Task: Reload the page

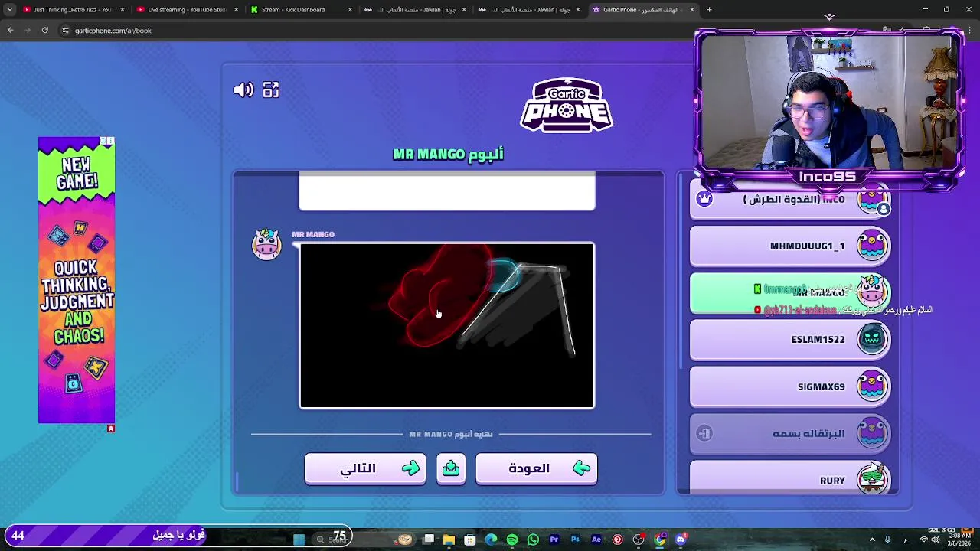Action: pos(45,31)
